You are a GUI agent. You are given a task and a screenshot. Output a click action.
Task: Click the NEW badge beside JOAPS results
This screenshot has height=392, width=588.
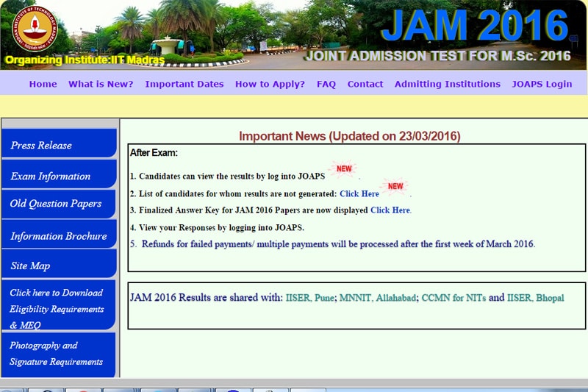[x=344, y=169]
